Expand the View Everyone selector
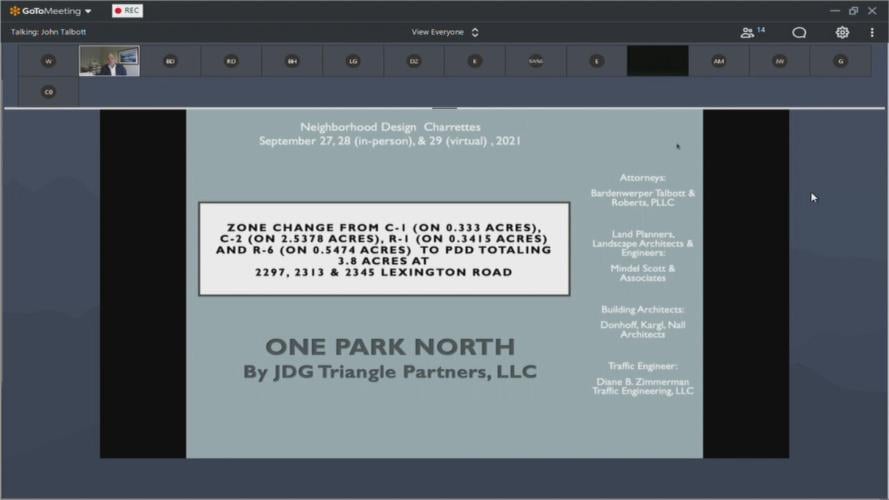 (x=444, y=32)
